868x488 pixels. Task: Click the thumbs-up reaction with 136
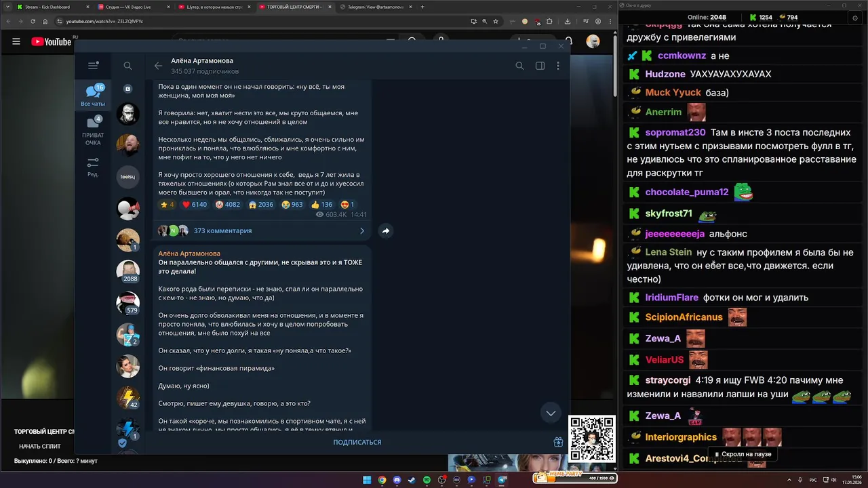coord(321,204)
